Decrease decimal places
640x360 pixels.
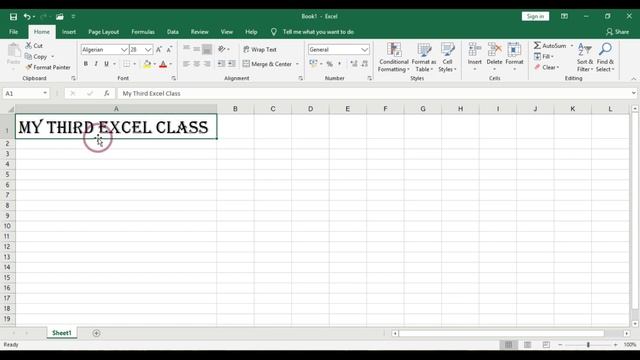point(364,64)
